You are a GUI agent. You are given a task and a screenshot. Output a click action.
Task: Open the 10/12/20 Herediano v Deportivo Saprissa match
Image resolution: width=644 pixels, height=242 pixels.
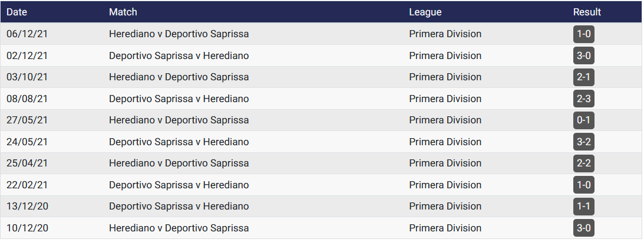[179, 228]
